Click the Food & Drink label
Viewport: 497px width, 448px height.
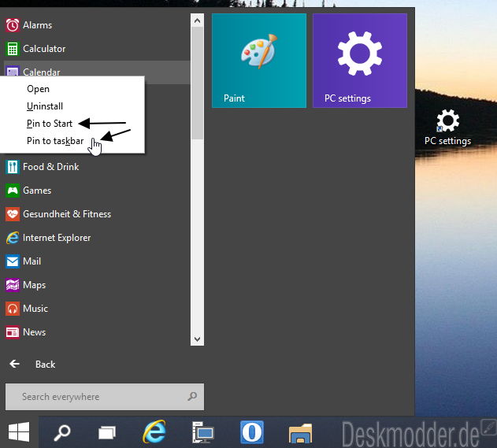click(50, 167)
